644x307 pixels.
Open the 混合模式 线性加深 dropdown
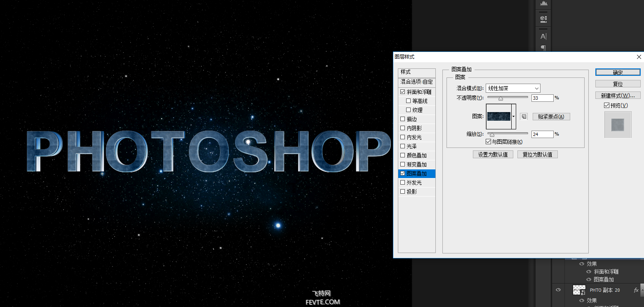(513, 88)
